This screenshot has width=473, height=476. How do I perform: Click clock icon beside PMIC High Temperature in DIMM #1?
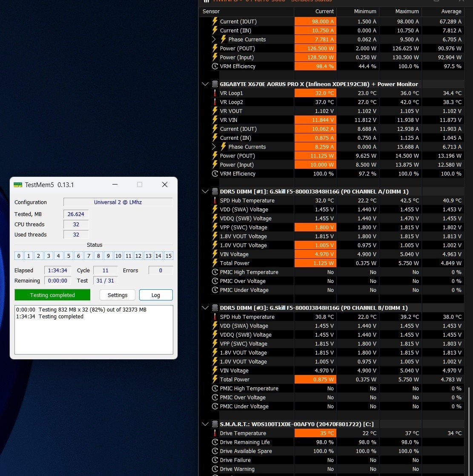pos(215,272)
